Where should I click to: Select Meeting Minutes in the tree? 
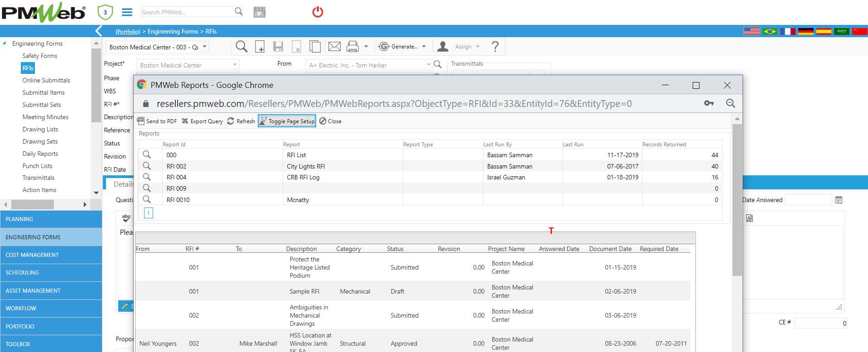tap(45, 117)
